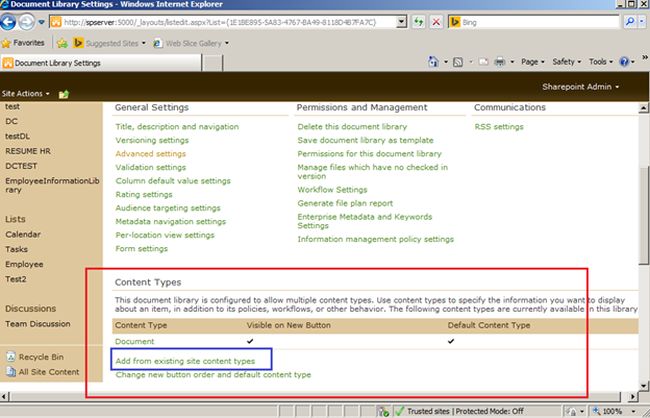Viewport: 650px width, 418px height.
Task: Click Save document library as template
Action: coord(365,140)
